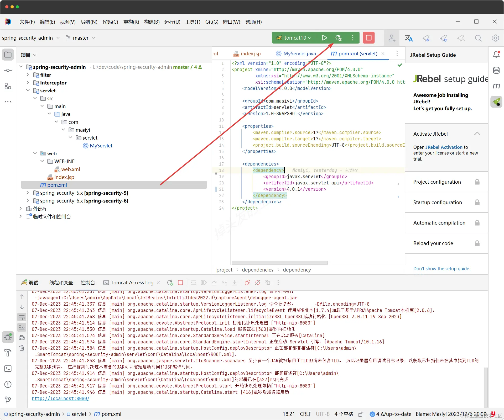This screenshot has width=504, height=420.
Task: Click the console vertical scrollbar
Action: [486, 388]
